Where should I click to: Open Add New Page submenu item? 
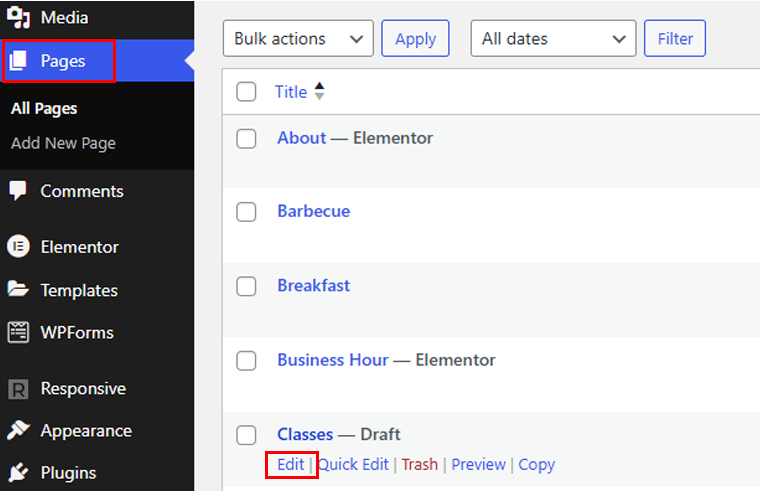tap(63, 143)
